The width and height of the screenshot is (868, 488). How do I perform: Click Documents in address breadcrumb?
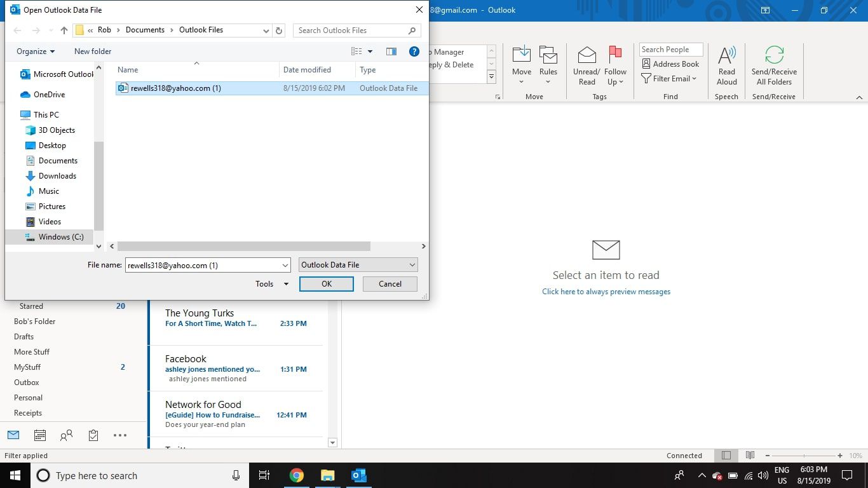click(145, 30)
